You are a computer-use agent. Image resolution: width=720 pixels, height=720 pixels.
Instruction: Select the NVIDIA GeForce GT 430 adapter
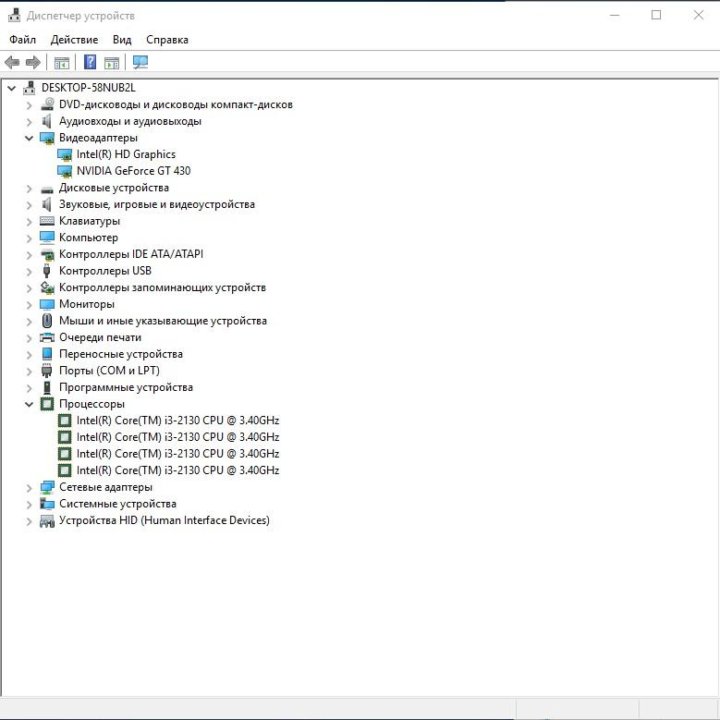click(133, 171)
